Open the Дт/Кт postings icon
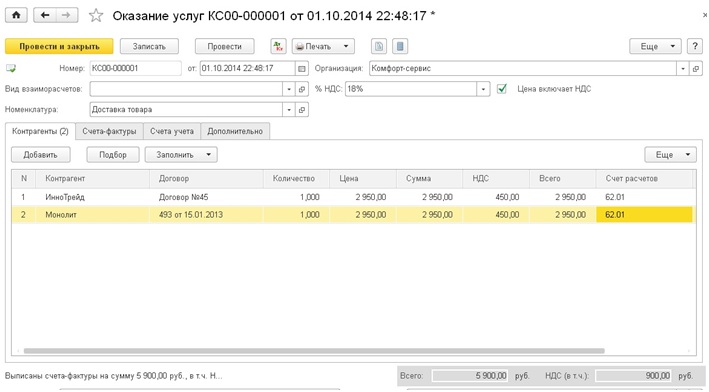709x392 pixels. coord(279,46)
